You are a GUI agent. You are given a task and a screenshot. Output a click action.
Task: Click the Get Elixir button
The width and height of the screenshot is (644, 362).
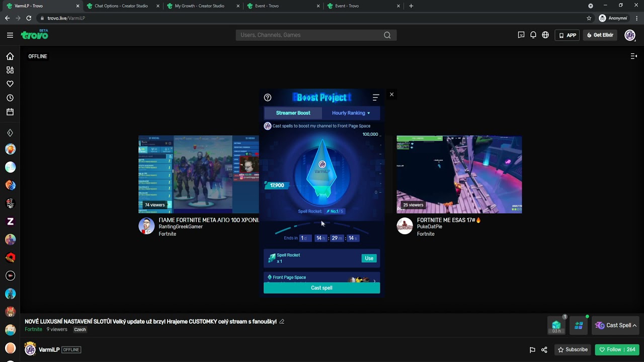point(600,35)
